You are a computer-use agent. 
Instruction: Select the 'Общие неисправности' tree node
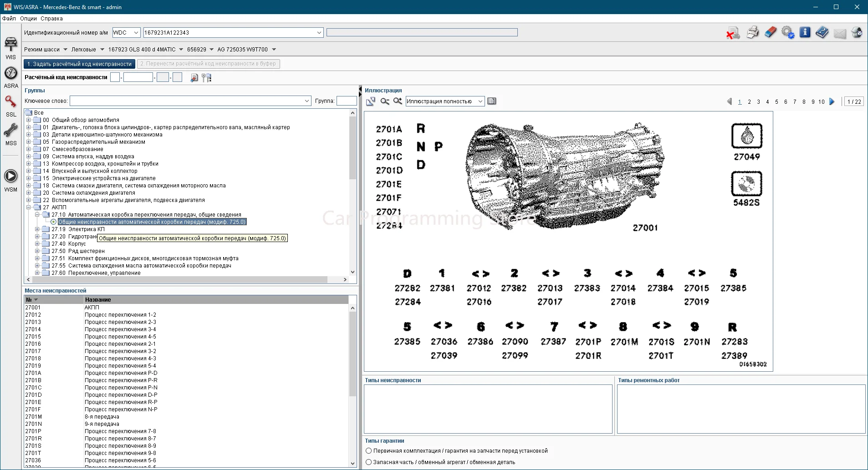(x=152, y=222)
